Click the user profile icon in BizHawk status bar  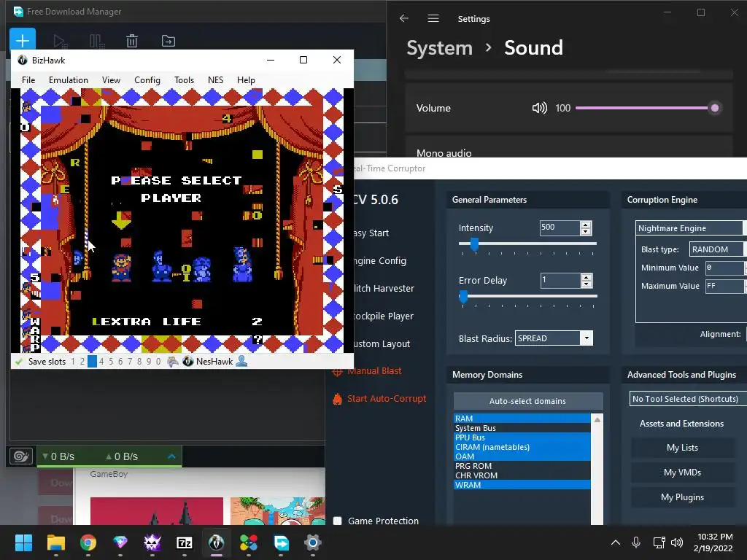(x=241, y=362)
